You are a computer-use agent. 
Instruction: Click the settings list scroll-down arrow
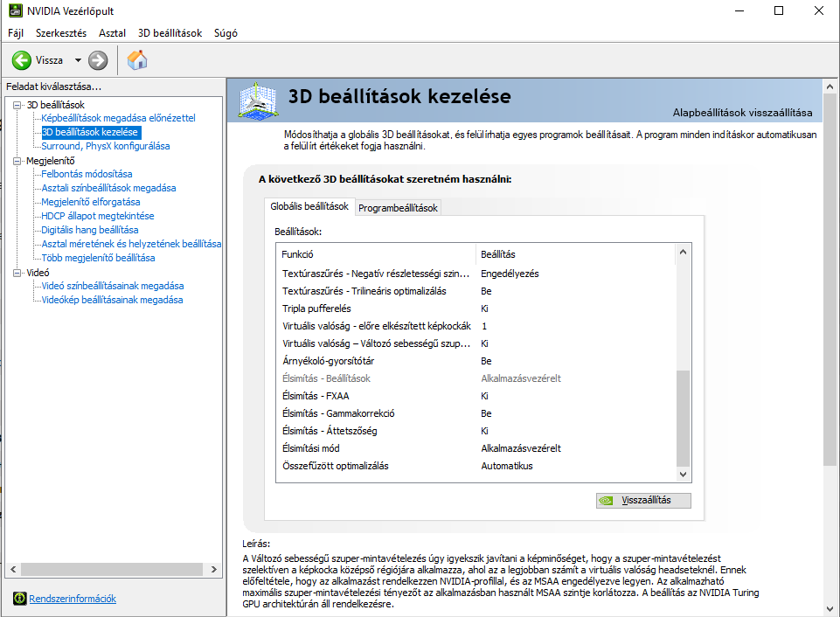pos(683,474)
